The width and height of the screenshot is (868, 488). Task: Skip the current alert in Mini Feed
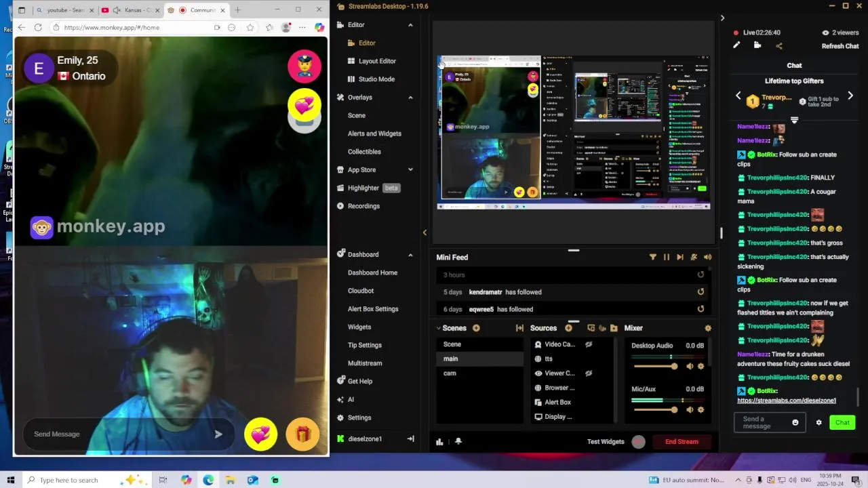680,257
